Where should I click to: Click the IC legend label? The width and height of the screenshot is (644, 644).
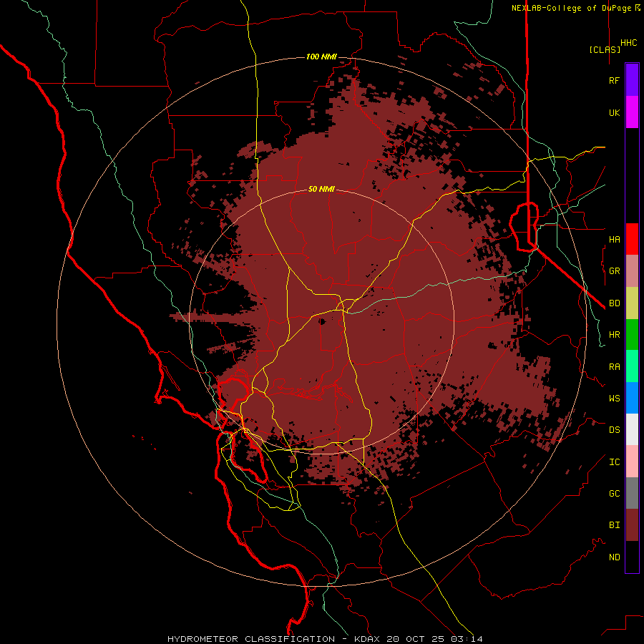click(x=614, y=462)
